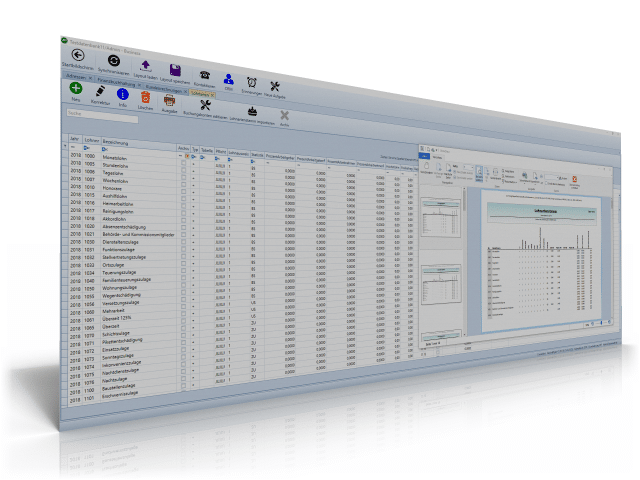Close the Kundenrechnungen tab
The height and width of the screenshot is (480, 640).
click(x=185, y=92)
